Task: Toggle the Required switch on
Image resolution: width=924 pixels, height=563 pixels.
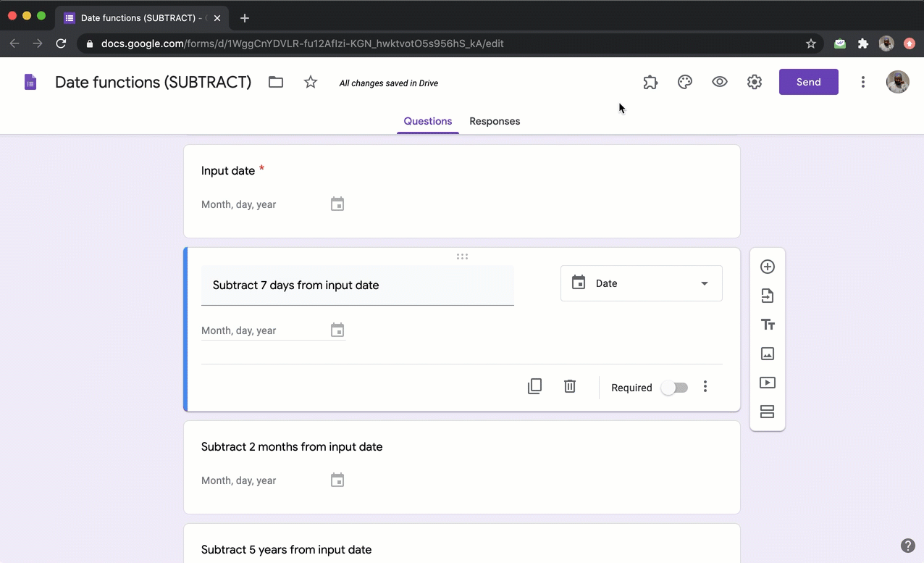Action: (674, 388)
